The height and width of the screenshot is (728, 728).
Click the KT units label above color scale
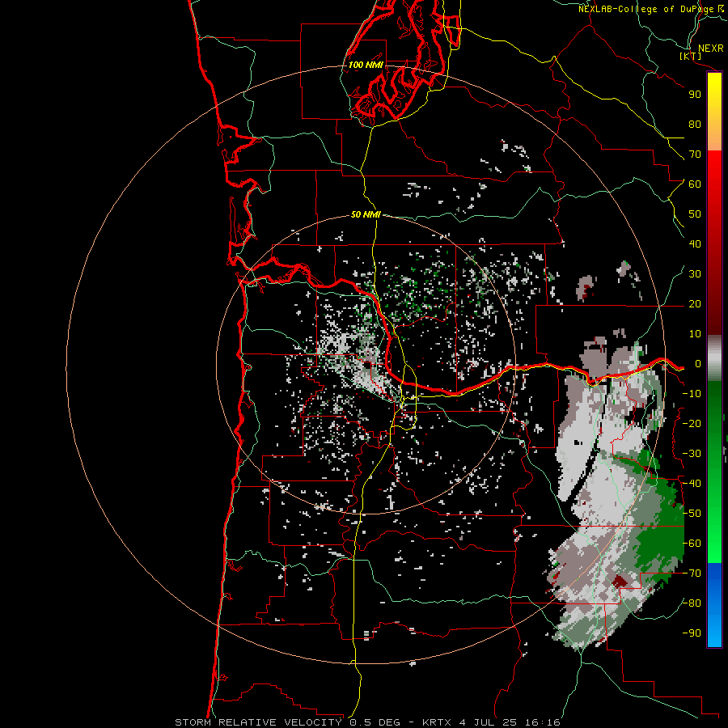(x=691, y=56)
